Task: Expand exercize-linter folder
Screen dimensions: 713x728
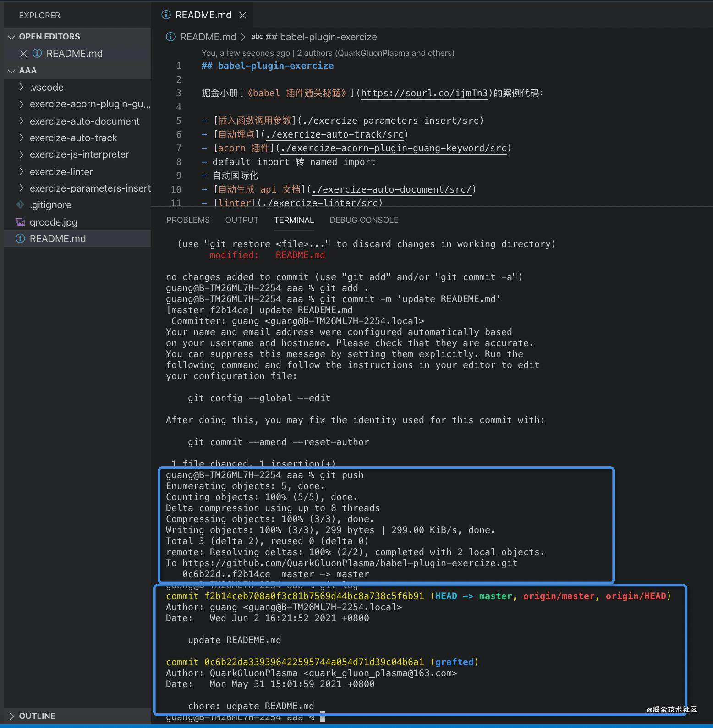Action: [x=21, y=171]
